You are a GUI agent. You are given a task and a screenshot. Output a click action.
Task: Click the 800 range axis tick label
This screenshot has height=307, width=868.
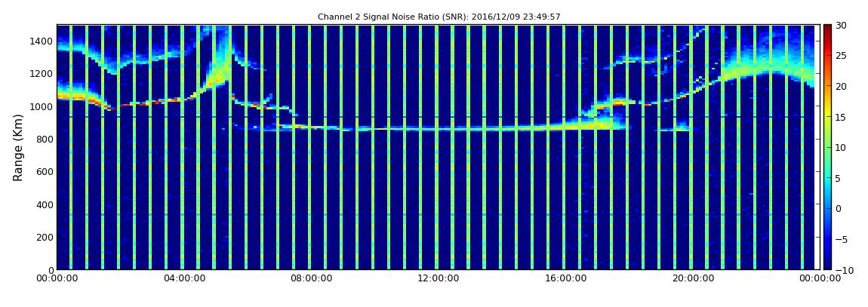(x=45, y=139)
